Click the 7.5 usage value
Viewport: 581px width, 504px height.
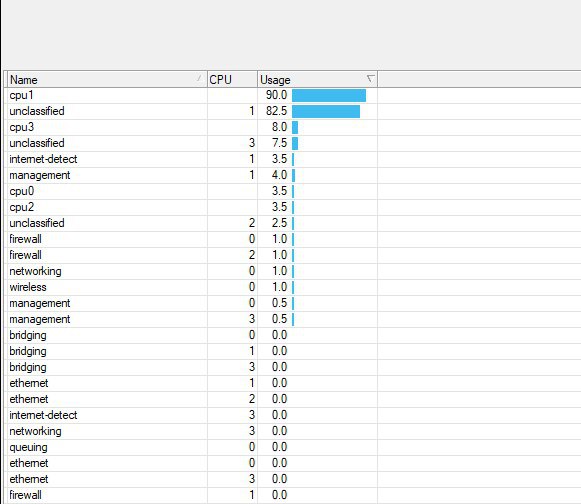click(x=279, y=143)
